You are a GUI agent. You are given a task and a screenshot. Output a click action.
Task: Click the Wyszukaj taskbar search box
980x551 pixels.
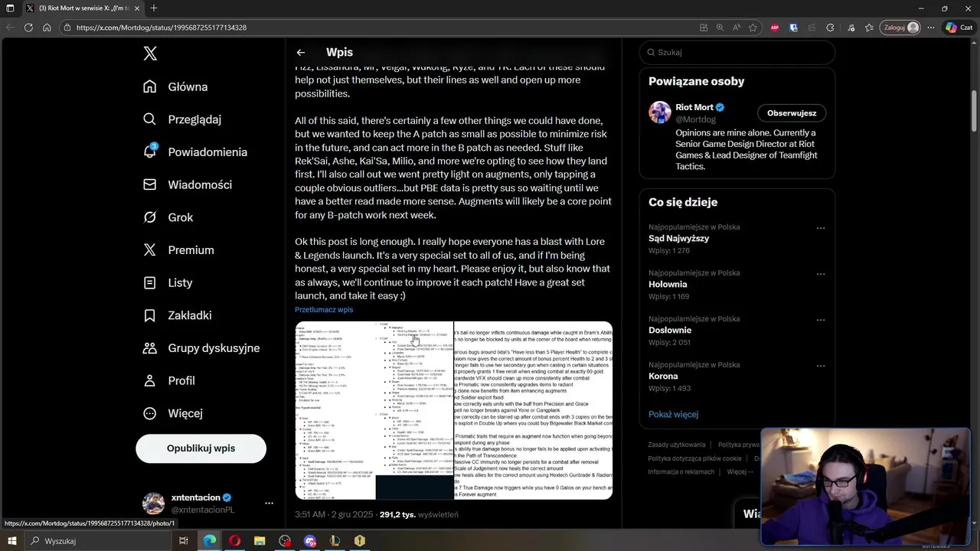98,541
